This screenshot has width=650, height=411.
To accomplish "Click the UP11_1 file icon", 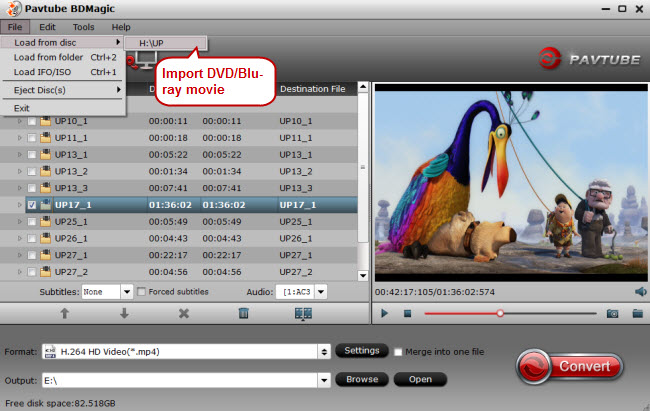I will click(x=46, y=138).
